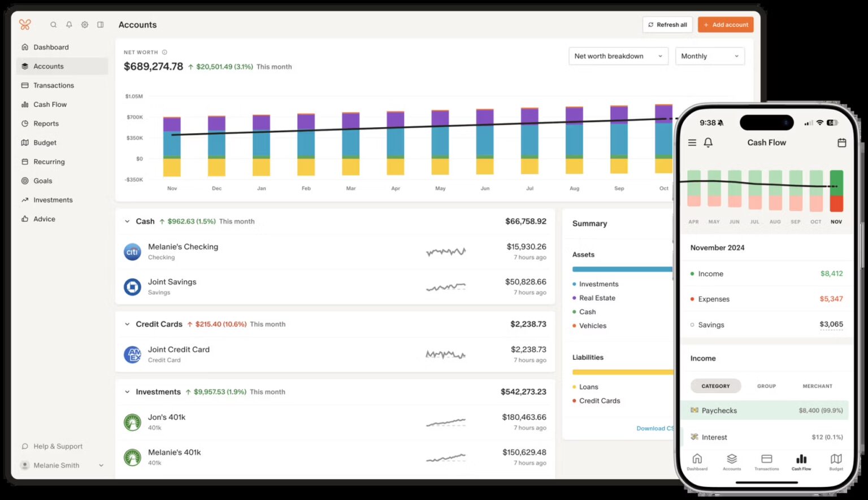Open the Monthly dropdown above the chart

tap(710, 56)
